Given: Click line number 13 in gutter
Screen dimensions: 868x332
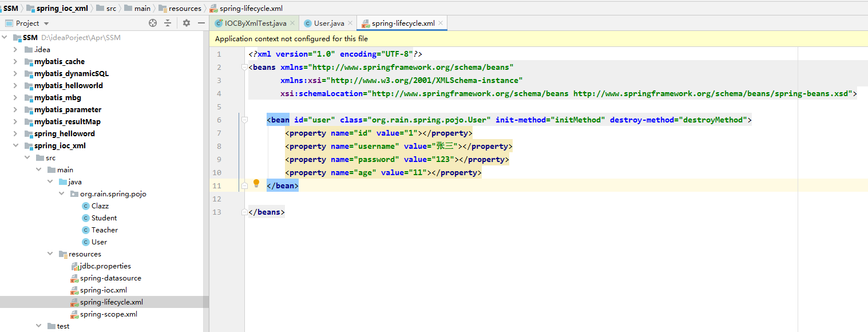Looking at the screenshot, I should pos(216,212).
